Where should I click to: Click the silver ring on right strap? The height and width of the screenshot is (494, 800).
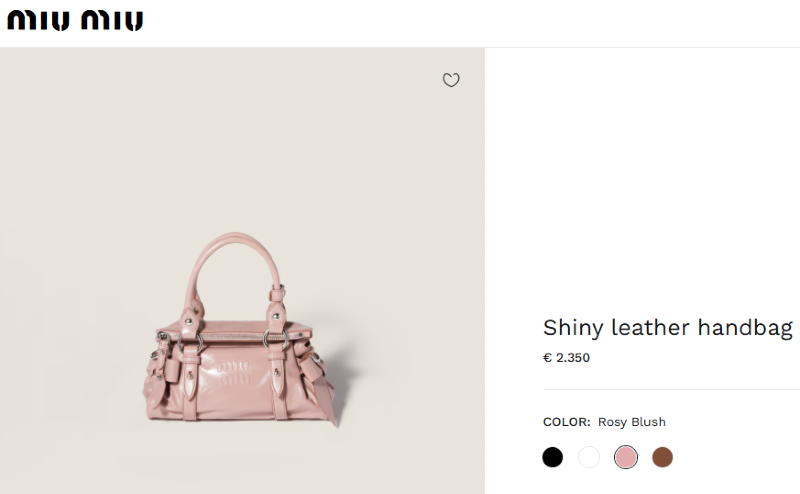point(276,339)
